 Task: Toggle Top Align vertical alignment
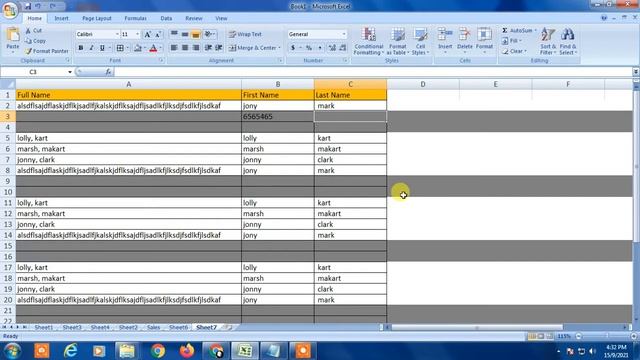174,34
